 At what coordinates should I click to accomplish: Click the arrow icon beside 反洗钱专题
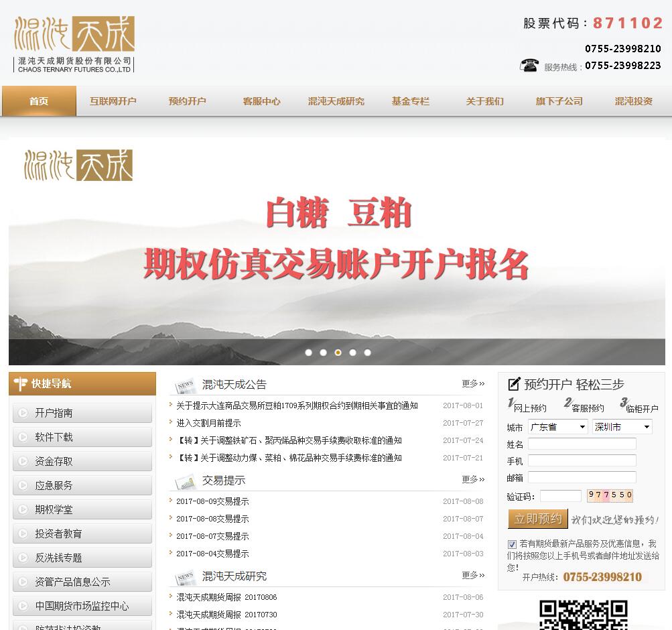click(23, 558)
